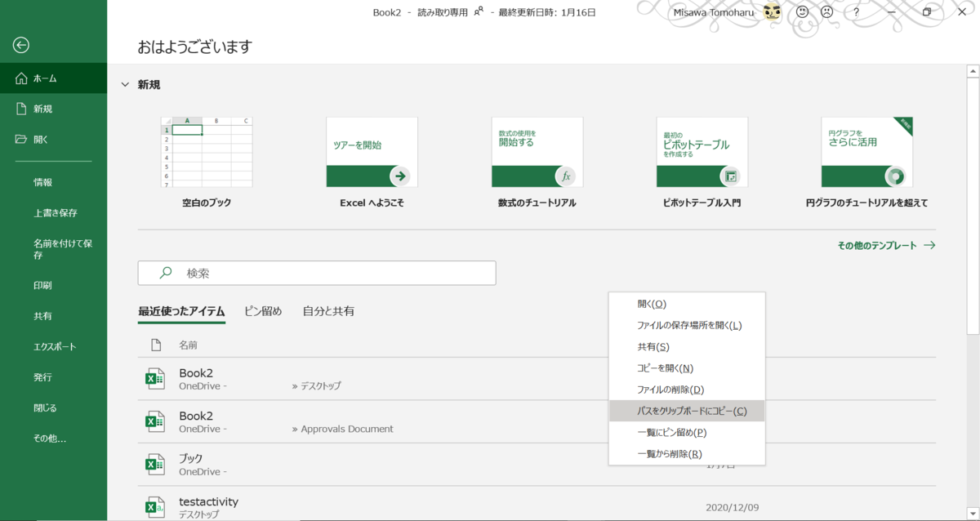Click the Misawa Tomoharu account avatar
Screen dimensions: 980x521
(772, 12)
